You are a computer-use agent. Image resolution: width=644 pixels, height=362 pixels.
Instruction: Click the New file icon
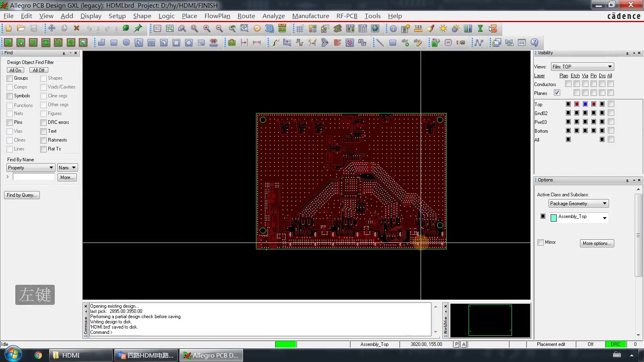(8, 29)
